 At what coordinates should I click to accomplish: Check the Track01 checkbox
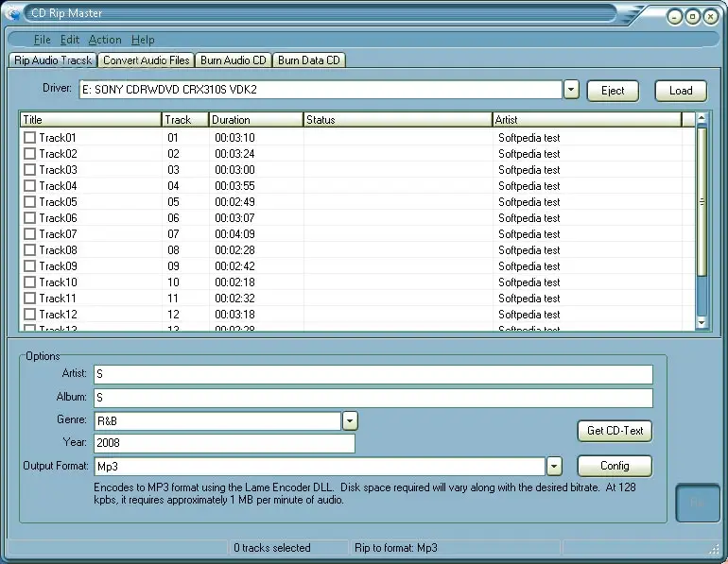[x=29, y=138]
